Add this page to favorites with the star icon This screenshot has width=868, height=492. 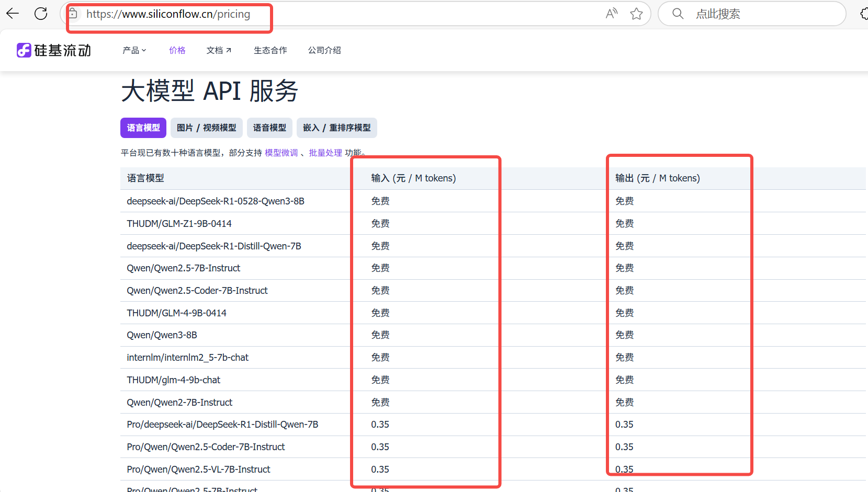pos(636,14)
